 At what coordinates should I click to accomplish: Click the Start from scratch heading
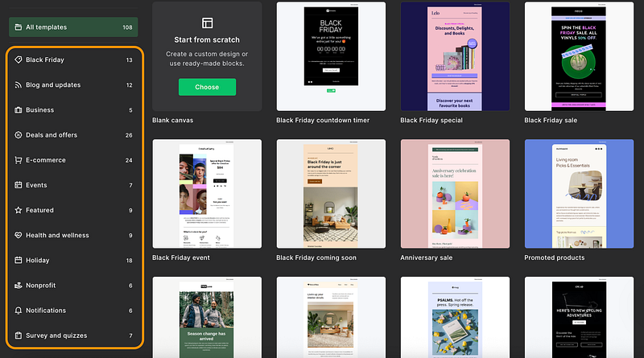pos(207,40)
